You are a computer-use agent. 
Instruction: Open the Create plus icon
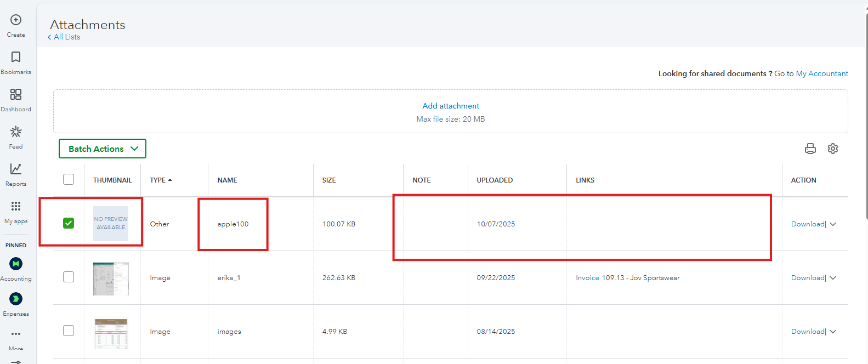coord(16,20)
